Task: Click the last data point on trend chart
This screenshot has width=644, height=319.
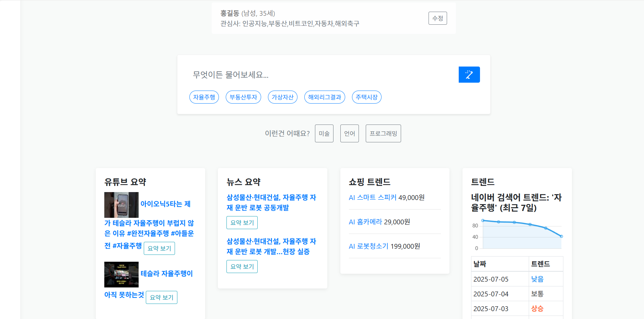Action: (x=561, y=236)
